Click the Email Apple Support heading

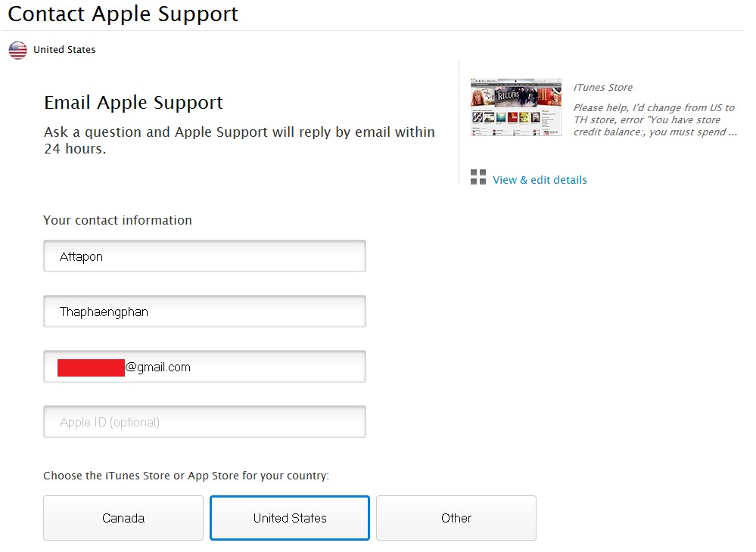pos(133,103)
